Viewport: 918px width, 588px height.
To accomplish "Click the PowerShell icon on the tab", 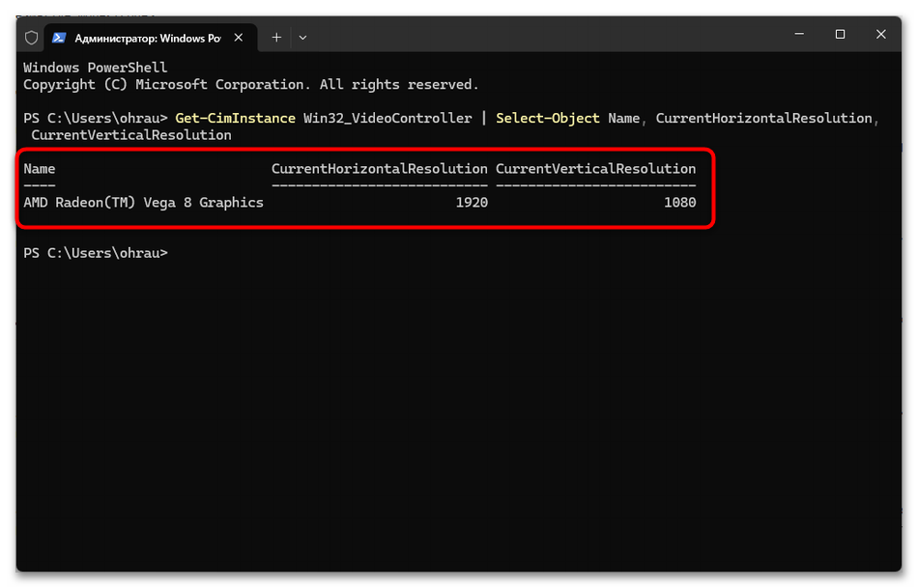I will [59, 38].
